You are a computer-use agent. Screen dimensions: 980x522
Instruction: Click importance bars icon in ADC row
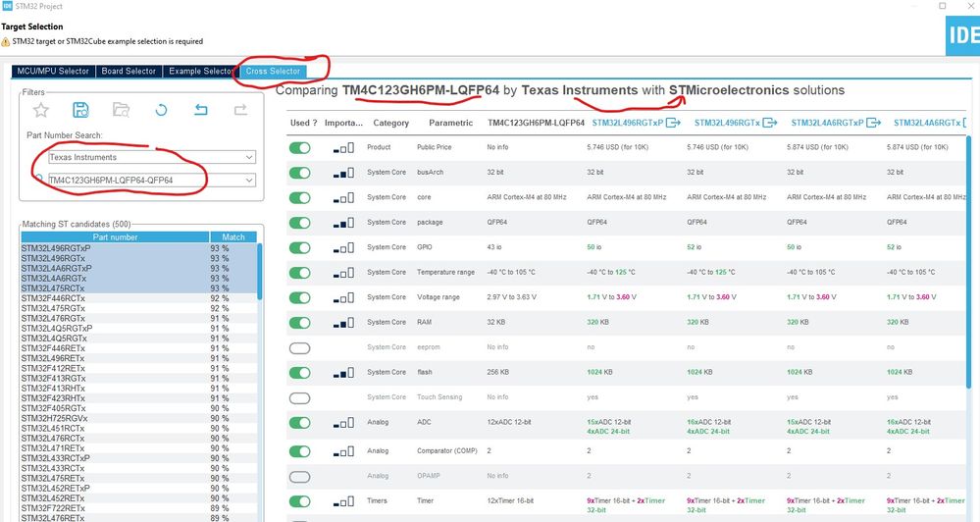343,423
